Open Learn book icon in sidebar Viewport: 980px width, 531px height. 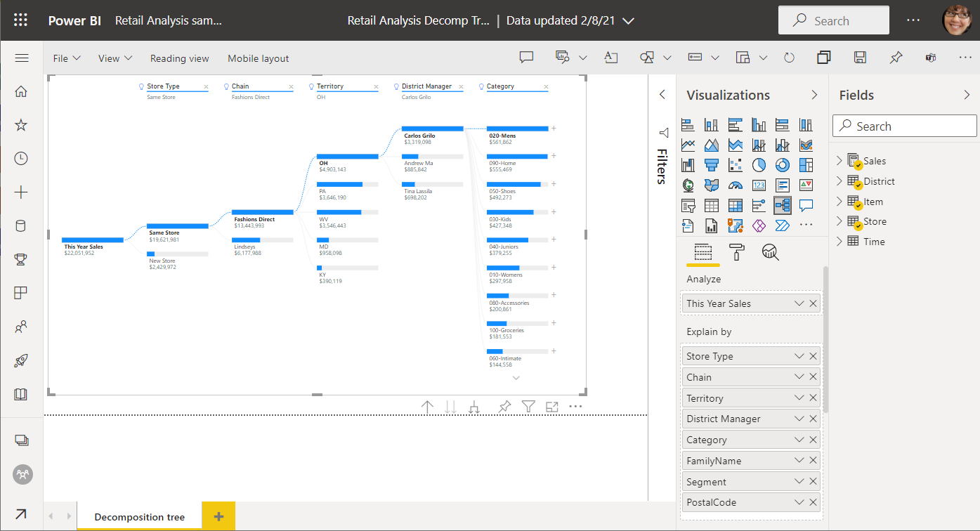21,394
